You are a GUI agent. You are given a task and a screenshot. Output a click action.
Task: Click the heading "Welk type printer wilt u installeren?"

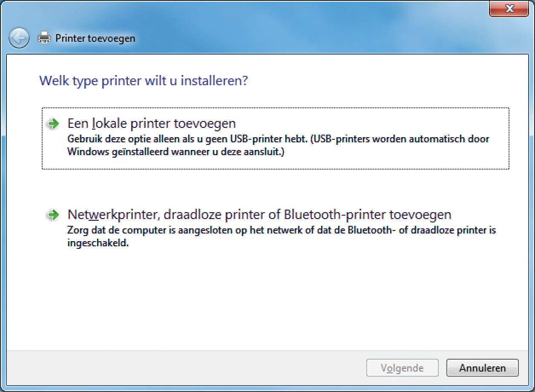[x=143, y=81]
